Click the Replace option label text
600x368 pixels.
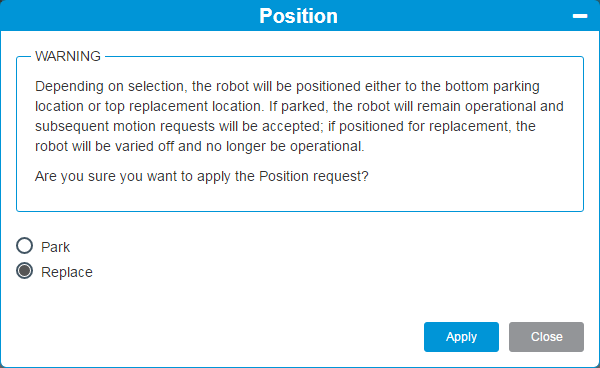pyautogui.click(x=67, y=272)
